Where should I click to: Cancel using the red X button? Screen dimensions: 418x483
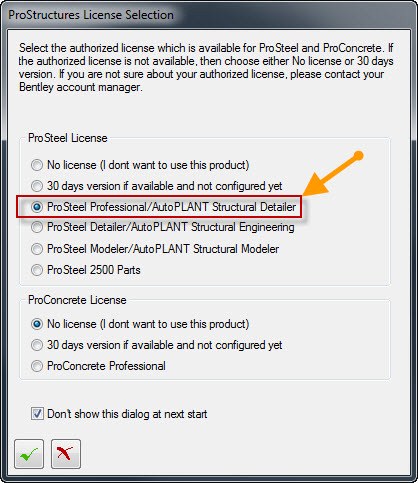coord(66,454)
